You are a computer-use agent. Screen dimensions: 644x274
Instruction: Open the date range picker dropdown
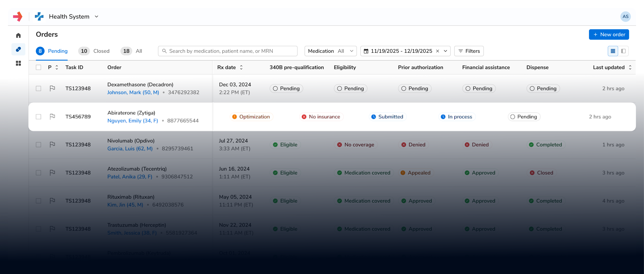coord(445,51)
